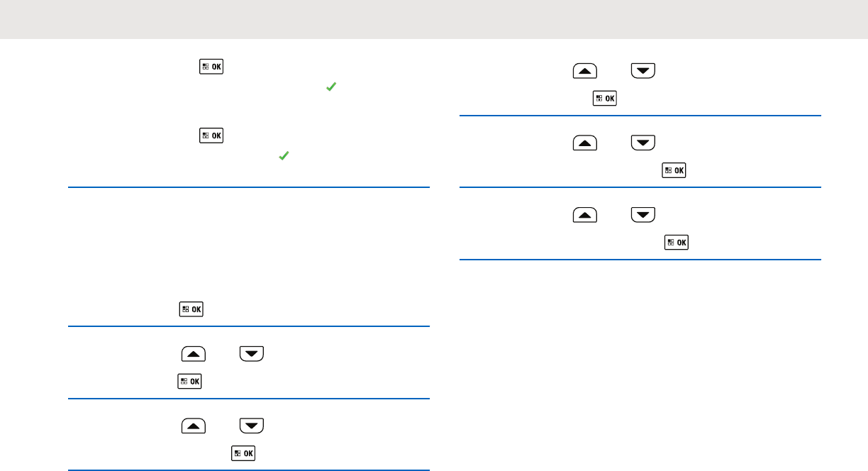Click the first down arrow key in left column
This screenshot has width=868, height=471.
pos(251,353)
